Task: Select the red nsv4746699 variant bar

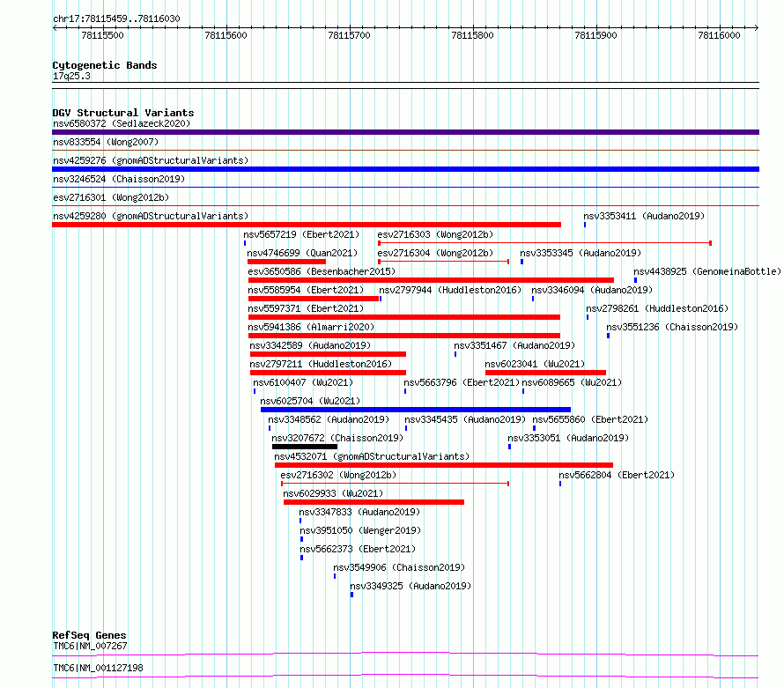Action: click(286, 262)
